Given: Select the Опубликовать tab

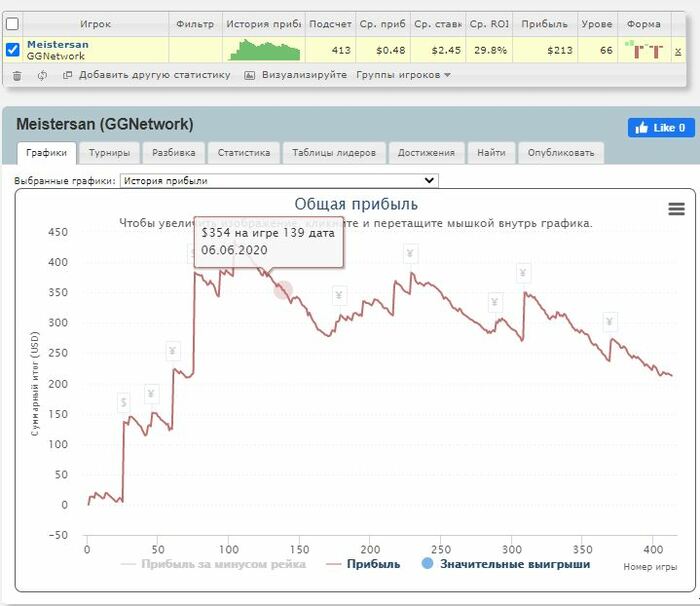Looking at the screenshot, I should [561, 153].
